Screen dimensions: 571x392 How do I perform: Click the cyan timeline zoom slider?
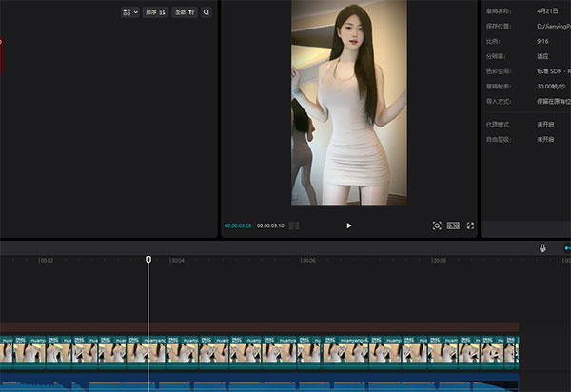[x=568, y=248]
